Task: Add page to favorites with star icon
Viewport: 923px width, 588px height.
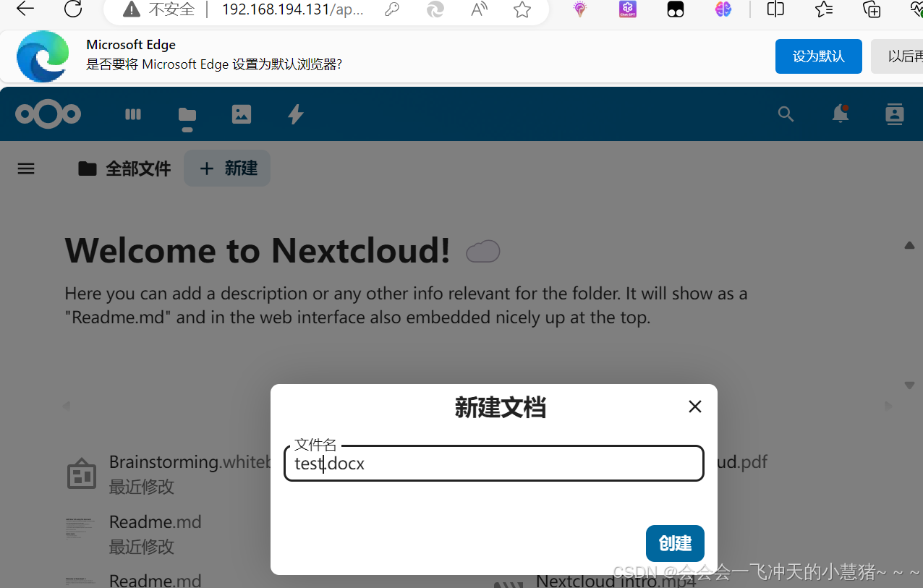Action: tap(522, 9)
